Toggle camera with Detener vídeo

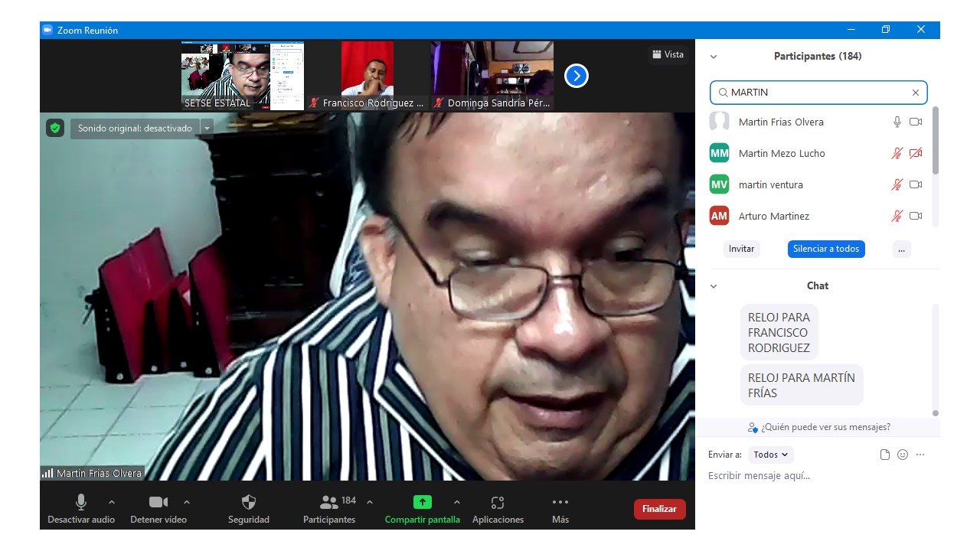158,503
